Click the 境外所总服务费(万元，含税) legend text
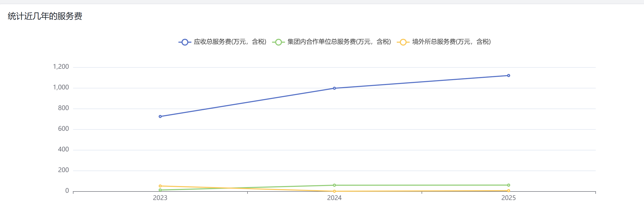The image size is (644, 215). click(451, 42)
